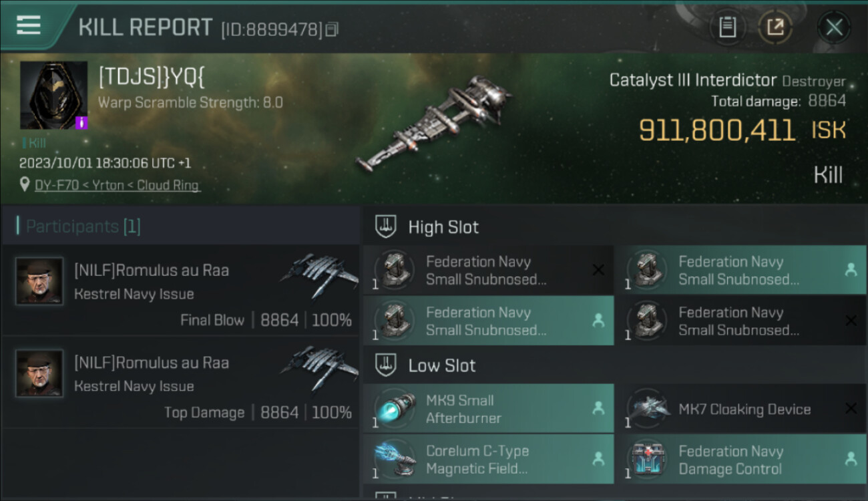Close the kill report window

(834, 27)
